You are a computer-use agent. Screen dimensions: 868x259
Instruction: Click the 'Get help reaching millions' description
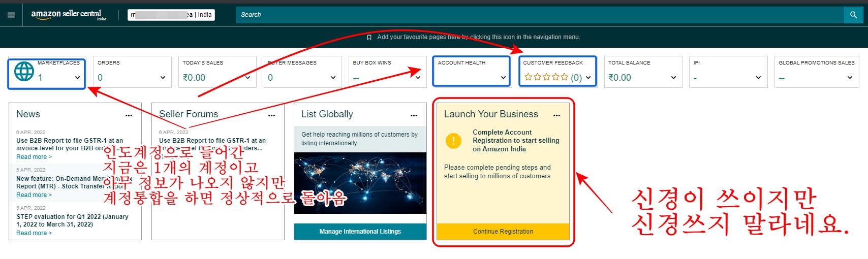click(359, 139)
